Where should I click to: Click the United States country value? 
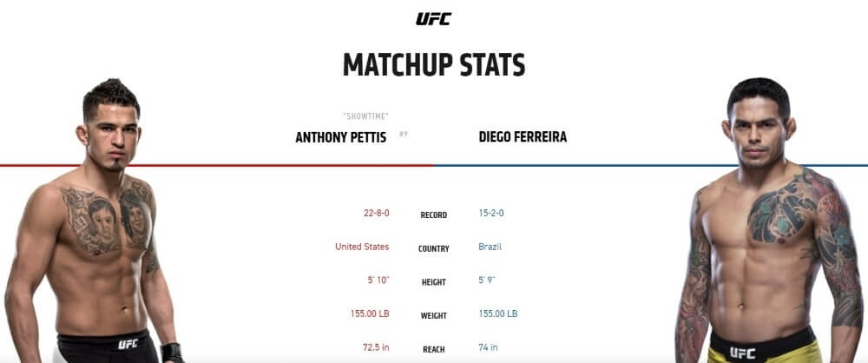coord(362,247)
